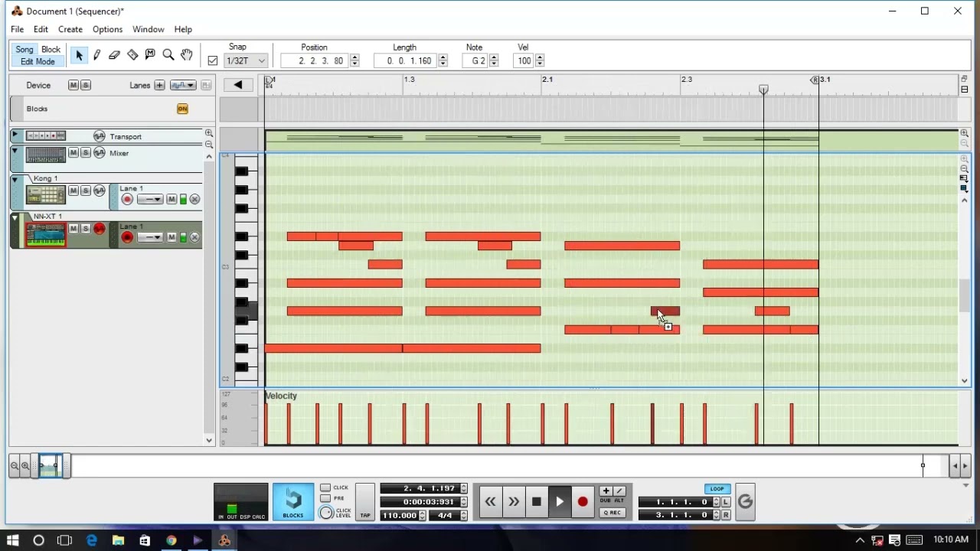Image resolution: width=980 pixels, height=551 pixels.
Task: Open Kong 1 Lane 1 type dropdown
Action: click(150, 200)
